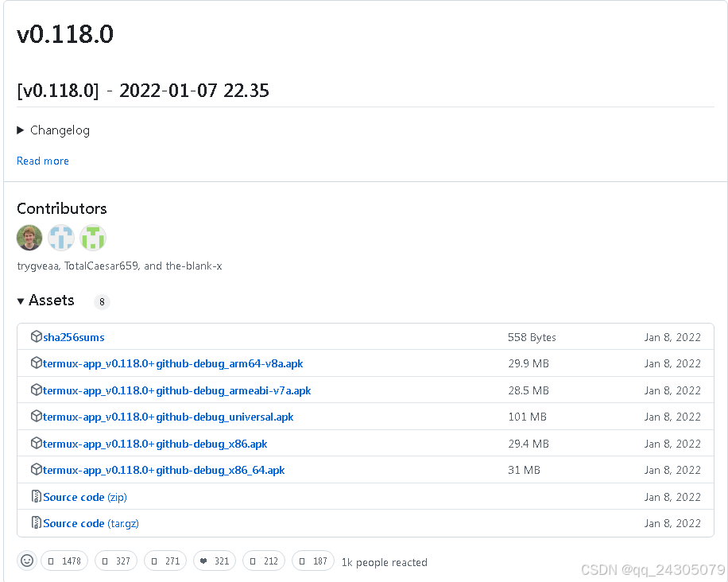Screen dimensions: 728x582
Task: Toggle the reaction with 271 count
Action: (x=165, y=561)
